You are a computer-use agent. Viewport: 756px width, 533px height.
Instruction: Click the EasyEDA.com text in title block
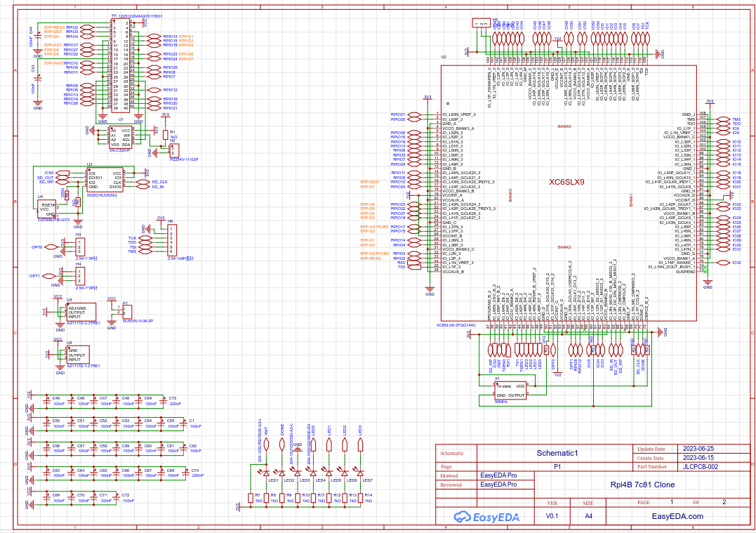[x=677, y=516]
